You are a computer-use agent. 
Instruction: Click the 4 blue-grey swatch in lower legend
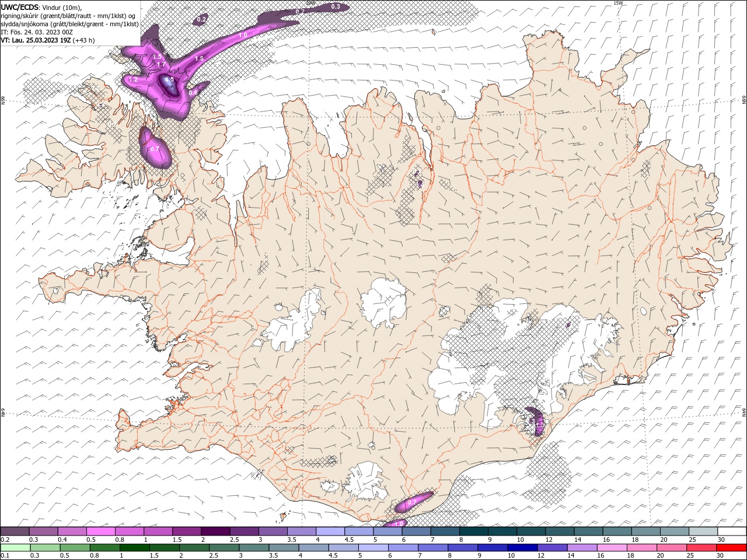pos(313,548)
